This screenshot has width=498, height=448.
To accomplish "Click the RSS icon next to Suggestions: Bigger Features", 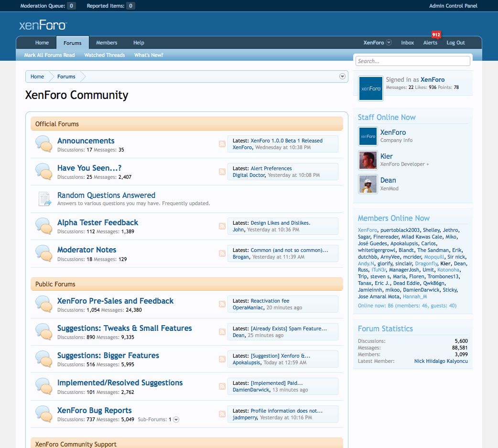I will [x=222, y=359].
